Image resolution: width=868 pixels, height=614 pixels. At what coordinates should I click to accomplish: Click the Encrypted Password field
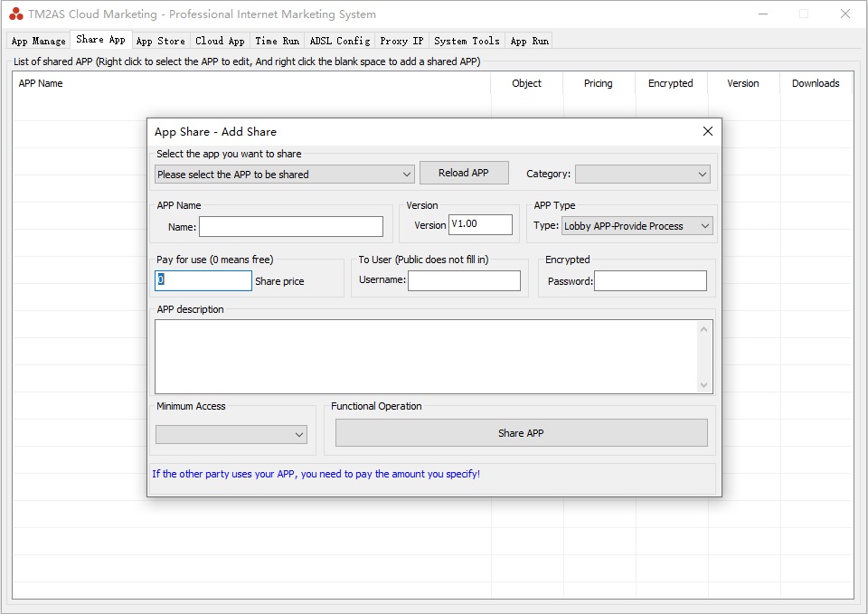(x=650, y=281)
